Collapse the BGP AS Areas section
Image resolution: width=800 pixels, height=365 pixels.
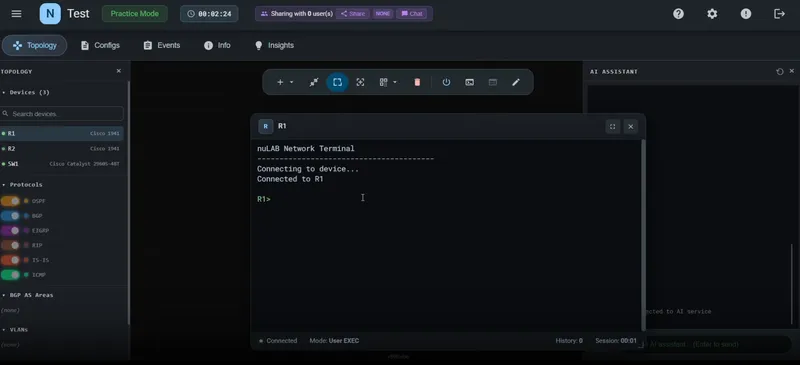(x=28, y=295)
